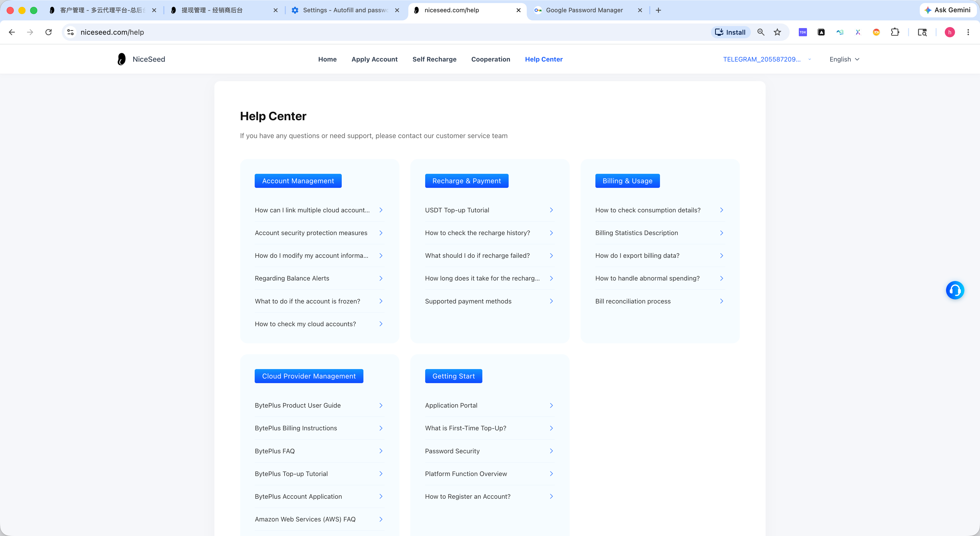Click the black square extension icon

click(x=821, y=32)
